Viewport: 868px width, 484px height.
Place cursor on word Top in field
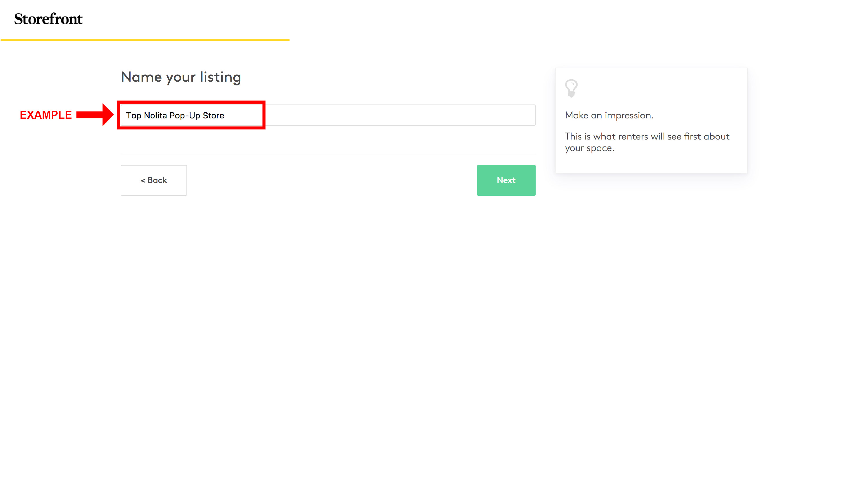(133, 115)
